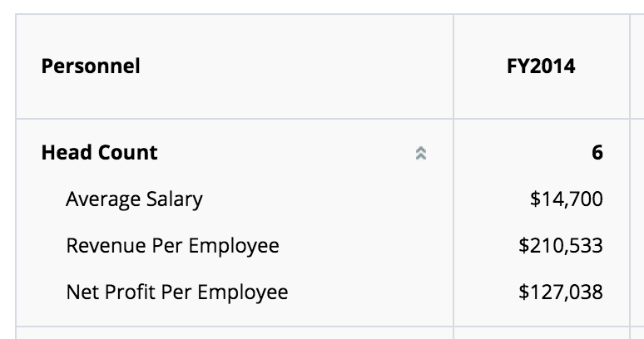The width and height of the screenshot is (644, 339).
Task: Select the FY2014 column header
Action: click(541, 66)
